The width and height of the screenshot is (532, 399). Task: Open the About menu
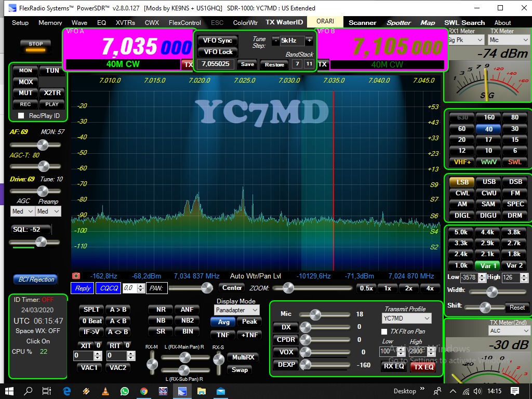[x=502, y=23]
